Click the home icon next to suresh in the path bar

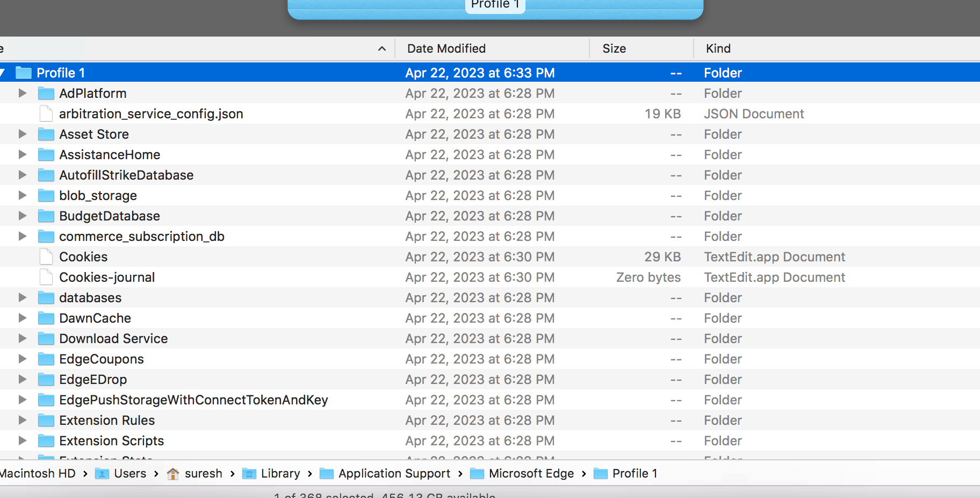tap(173, 474)
